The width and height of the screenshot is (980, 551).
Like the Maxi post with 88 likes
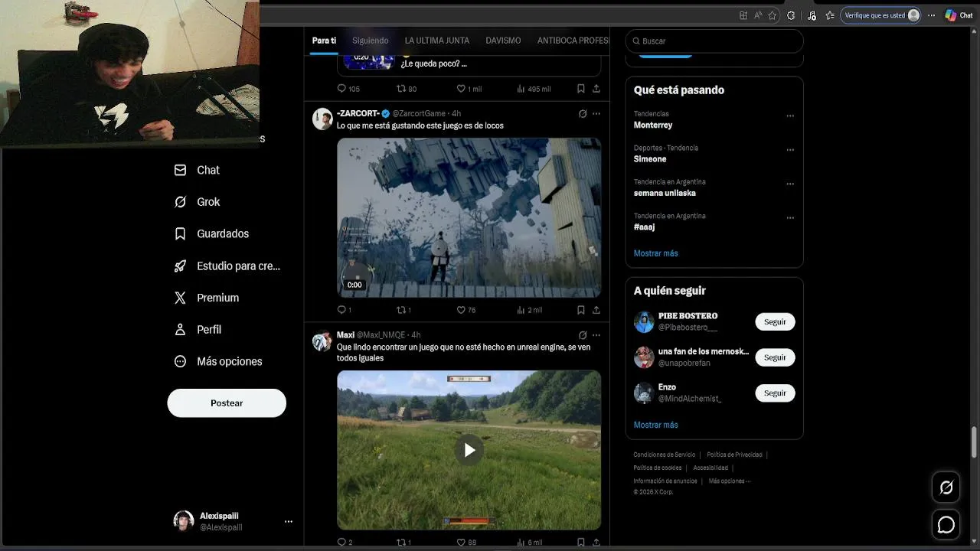coord(465,543)
